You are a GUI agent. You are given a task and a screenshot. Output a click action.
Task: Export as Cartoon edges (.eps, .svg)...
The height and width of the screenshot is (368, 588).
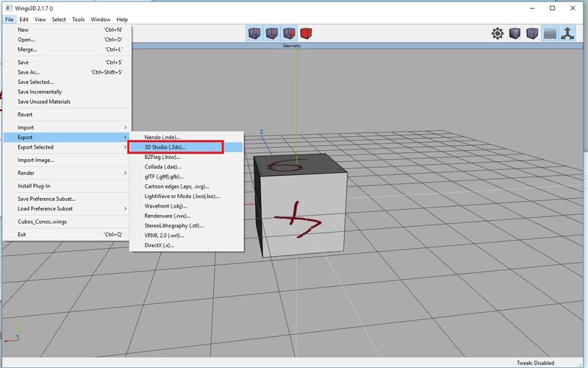(187, 186)
